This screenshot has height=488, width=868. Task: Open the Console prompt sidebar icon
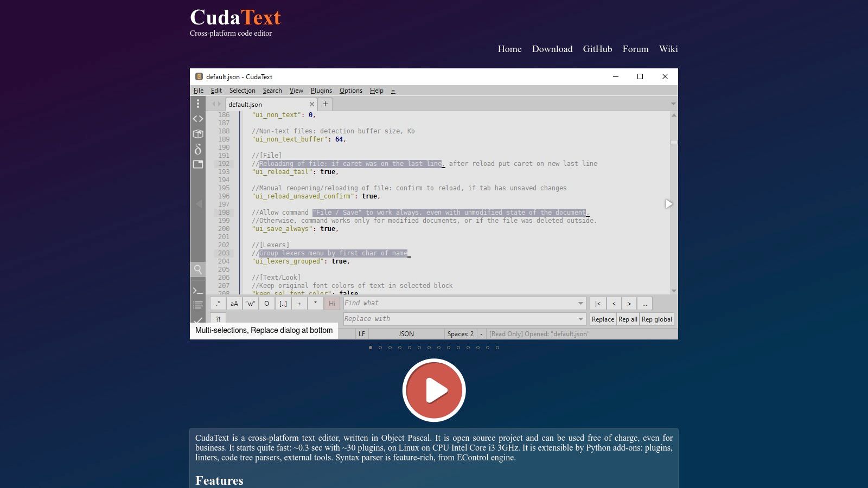tap(198, 291)
